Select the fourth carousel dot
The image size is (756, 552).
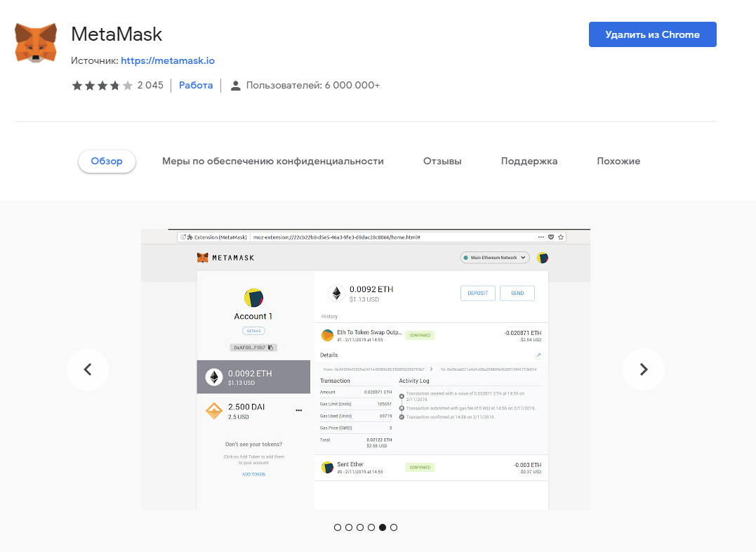(371, 527)
